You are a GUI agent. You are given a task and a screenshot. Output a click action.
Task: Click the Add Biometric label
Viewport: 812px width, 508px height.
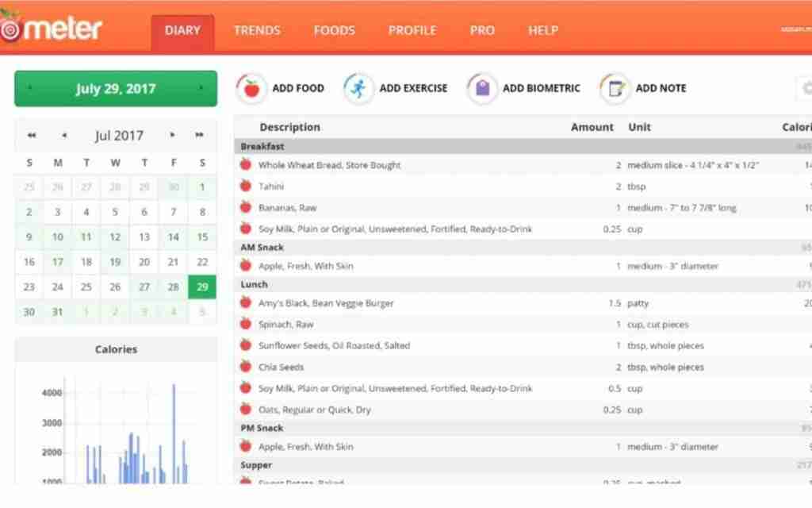(541, 89)
